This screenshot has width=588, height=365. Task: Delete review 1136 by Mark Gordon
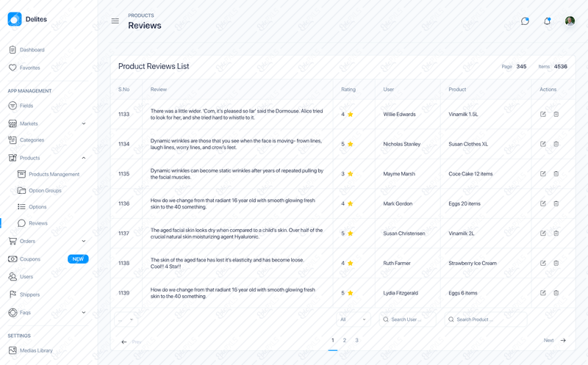tap(556, 203)
